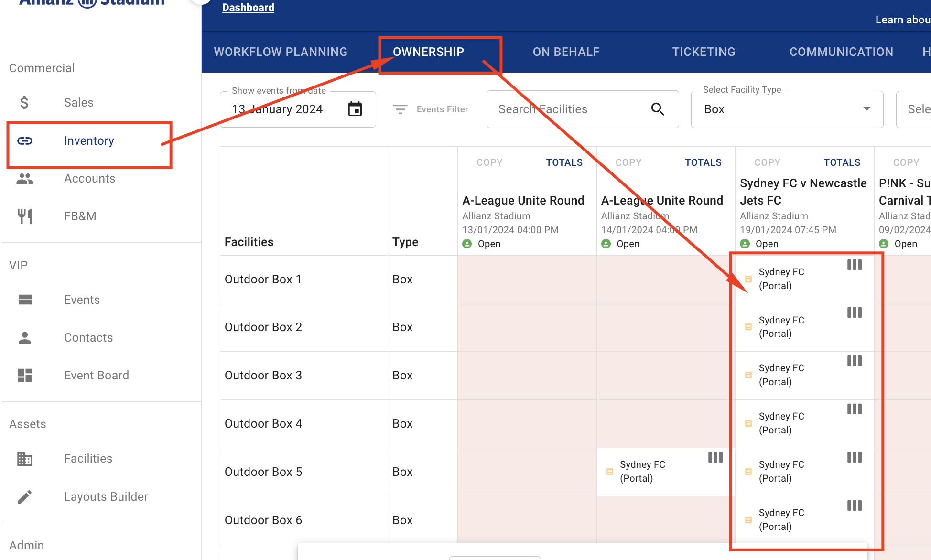Click TOTALS for Sydney FC v Newcastle Jets
Image resolution: width=931 pixels, height=560 pixels.
pyautogui.click(x=842, y=162)
